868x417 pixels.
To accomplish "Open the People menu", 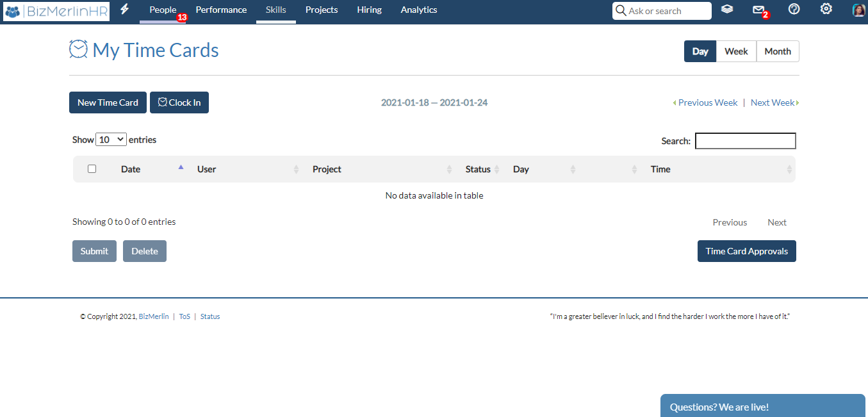I will (163, 10).
